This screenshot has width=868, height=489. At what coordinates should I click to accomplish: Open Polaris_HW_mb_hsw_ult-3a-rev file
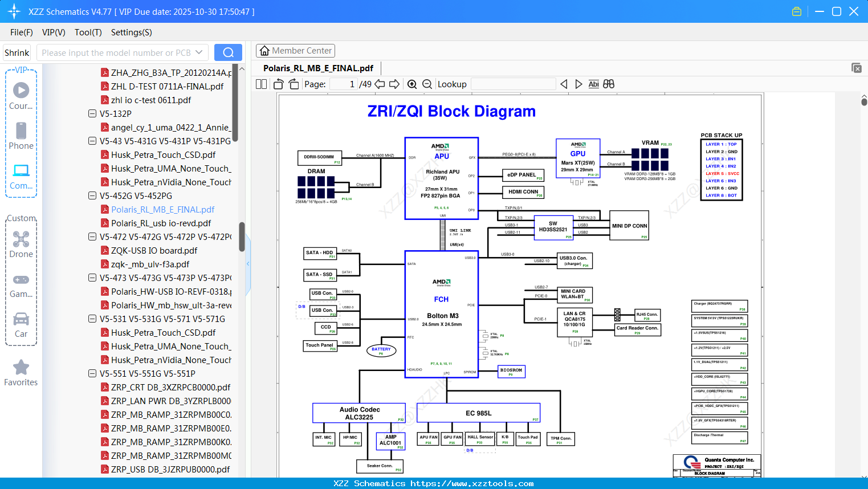click(x=171, y=305)
